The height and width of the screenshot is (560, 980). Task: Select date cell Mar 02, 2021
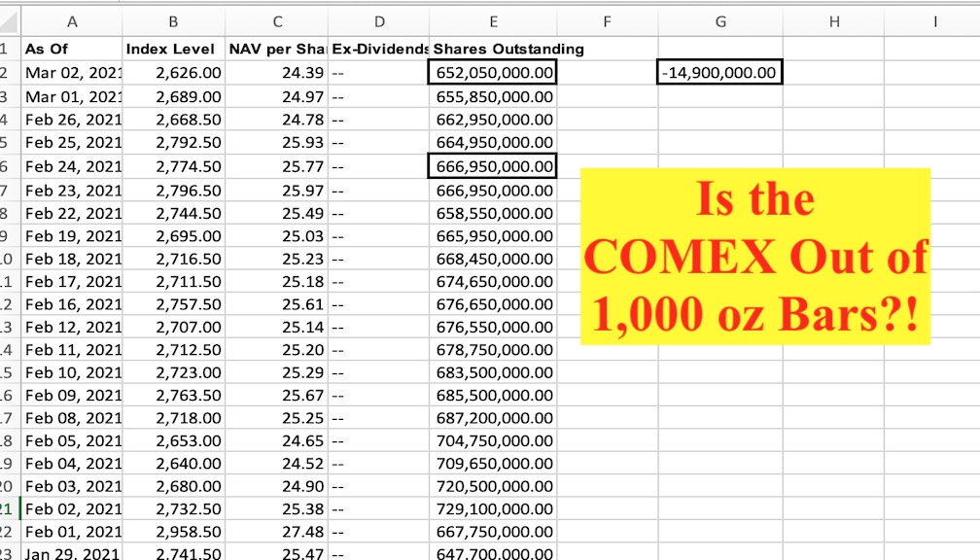(x=72, y=73)
